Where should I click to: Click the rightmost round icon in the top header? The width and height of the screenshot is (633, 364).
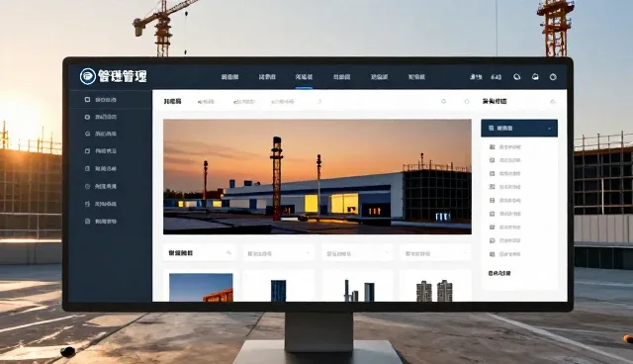pyautogui.click(x=553, y=77)
